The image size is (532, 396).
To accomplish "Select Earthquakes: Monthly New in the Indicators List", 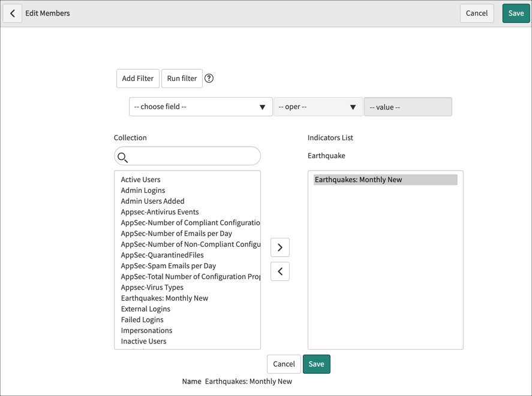I will pos(357,179).
